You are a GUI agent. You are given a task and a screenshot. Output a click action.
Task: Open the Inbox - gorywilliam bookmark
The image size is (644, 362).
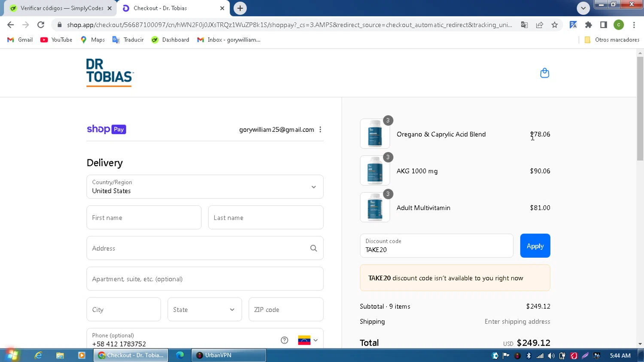tap(229, 40)
